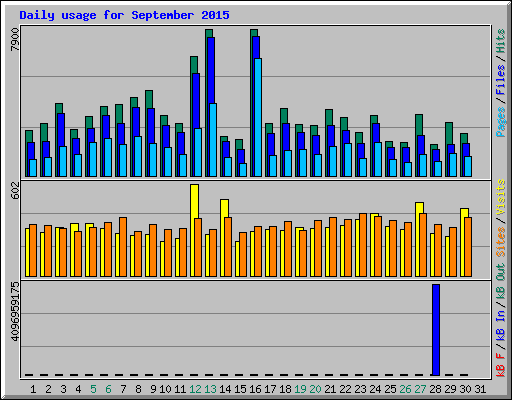
Task: Click day label '31' on x-axis
Action: tap(480, 389)
